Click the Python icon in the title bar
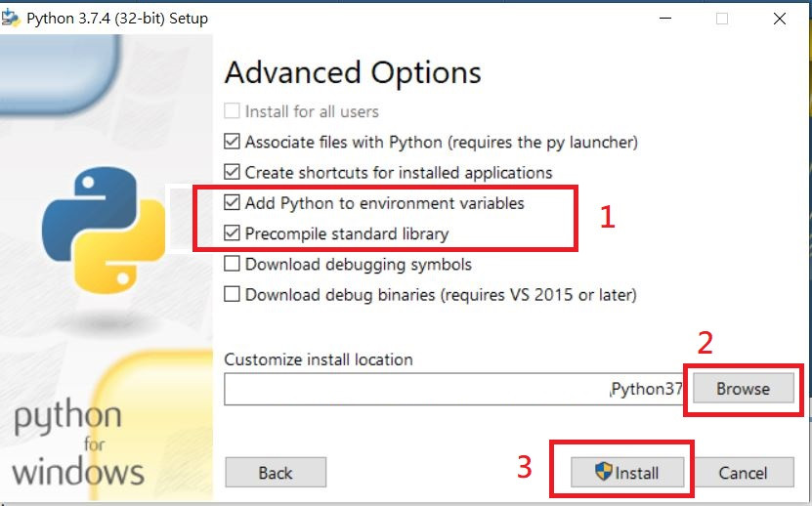This screenshot has width=812, height=506. click(x=12, y=18)
